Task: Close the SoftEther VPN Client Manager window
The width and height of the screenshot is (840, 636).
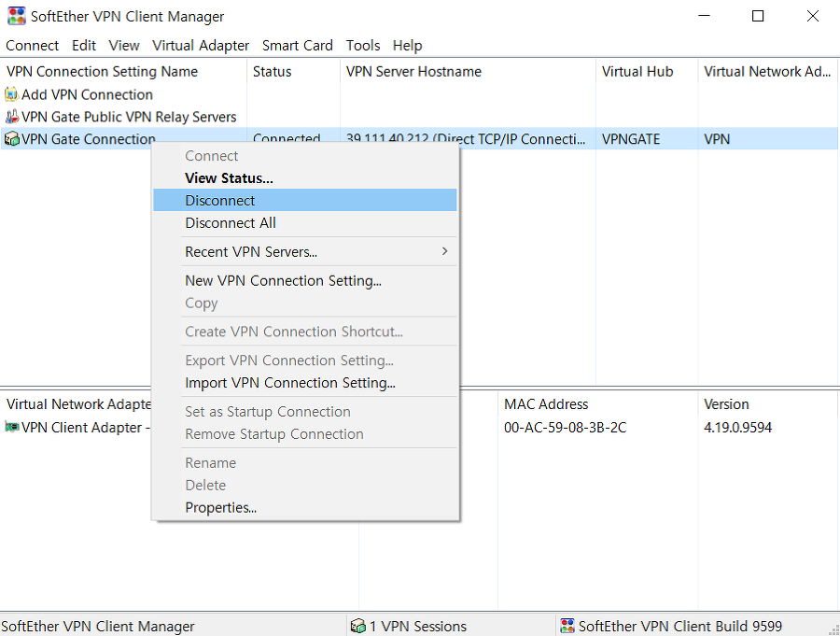Action: [813, 16]
